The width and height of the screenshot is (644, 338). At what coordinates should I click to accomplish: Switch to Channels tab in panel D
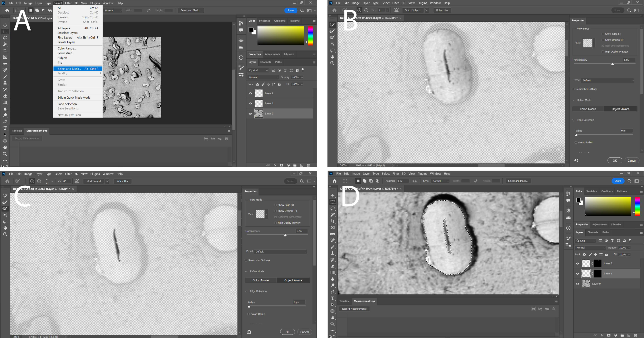tap(593, 232)
